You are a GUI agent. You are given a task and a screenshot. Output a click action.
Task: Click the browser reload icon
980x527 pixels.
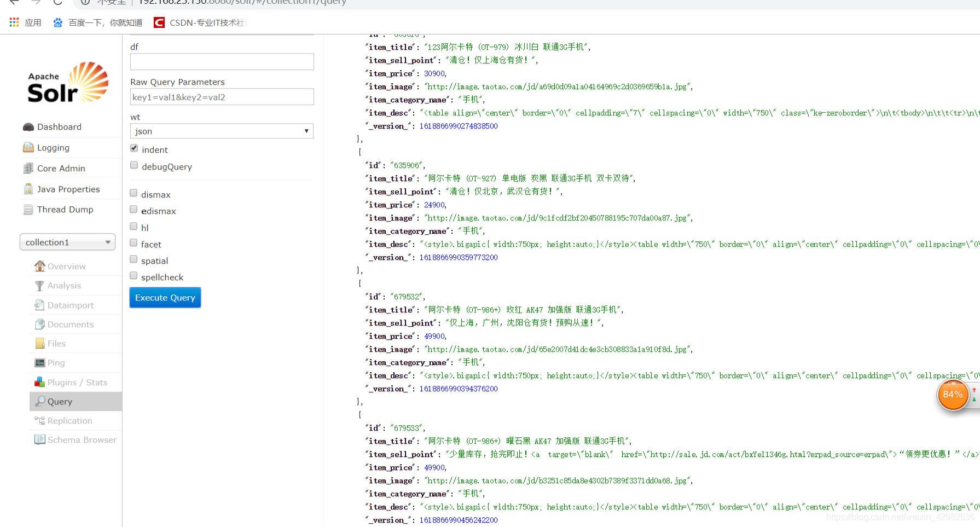click(x=57, y=2)
